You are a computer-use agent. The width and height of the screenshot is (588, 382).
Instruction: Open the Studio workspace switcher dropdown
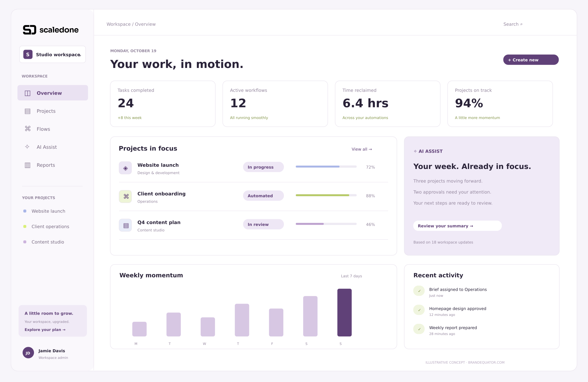[x=52, y=54]
